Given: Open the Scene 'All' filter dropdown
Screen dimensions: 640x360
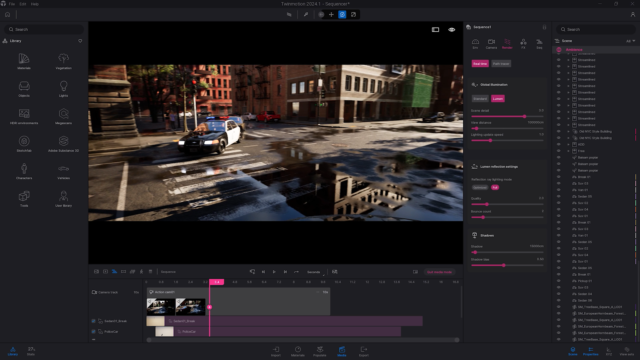Looking at the screenshot, I should coord(631,41).
